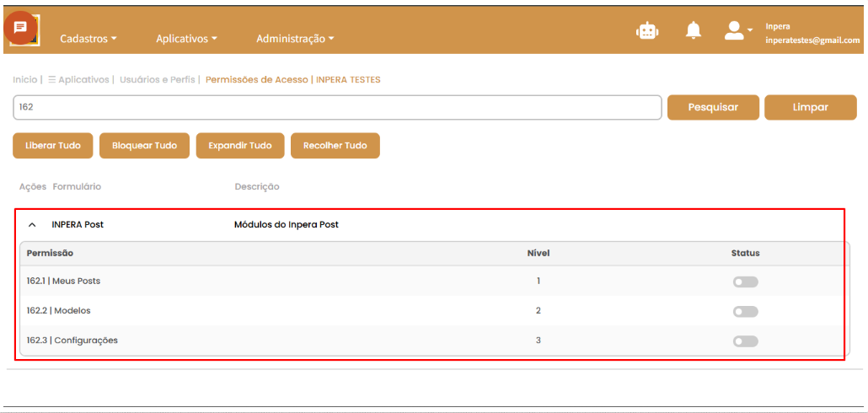
Task: Click level value 3 in Configurações row
Action: coord(538,340)
